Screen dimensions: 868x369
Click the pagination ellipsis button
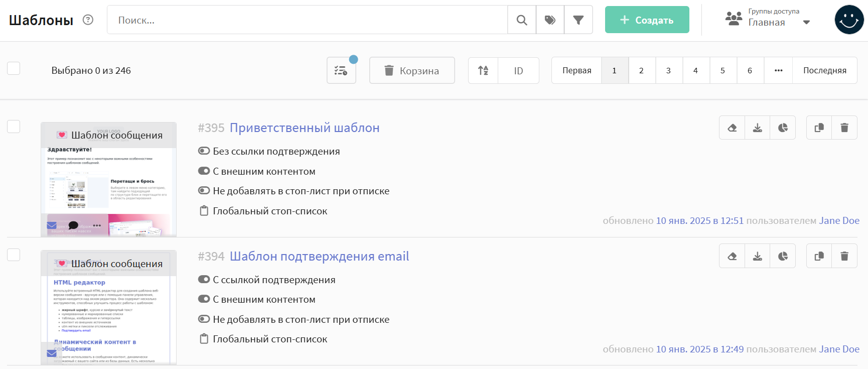coord(778,70)
